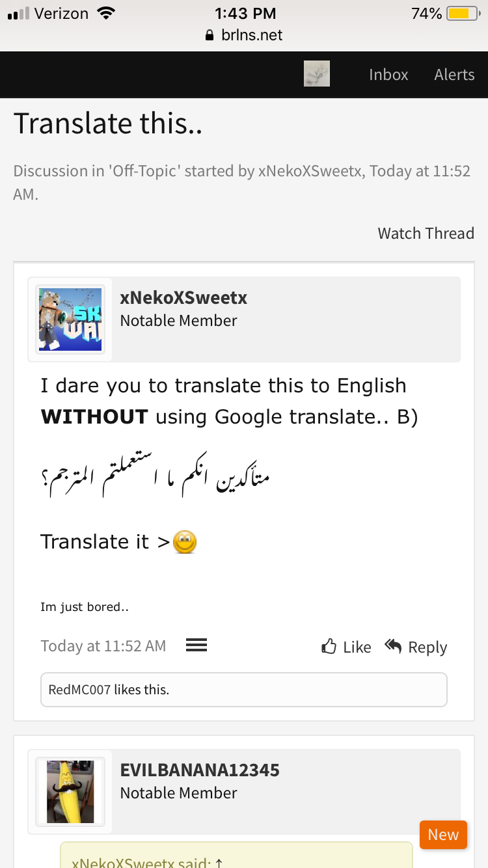
Task: Tap the brlns.net address bar
Action: [x=244, y=35]
